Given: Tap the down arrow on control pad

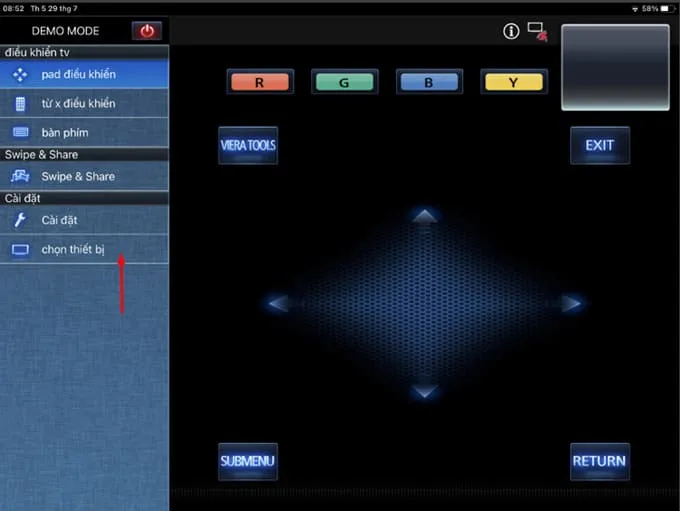Looking at the screenshot, I should [x=425, y=392].
